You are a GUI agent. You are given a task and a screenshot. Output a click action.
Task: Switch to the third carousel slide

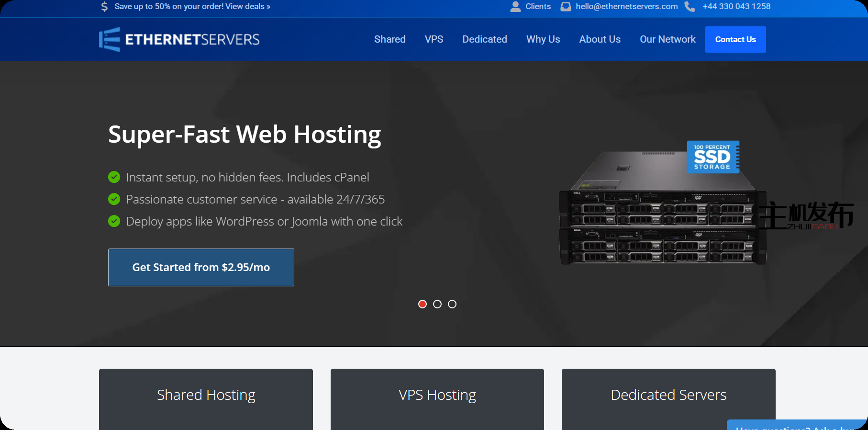pos(452,304)
